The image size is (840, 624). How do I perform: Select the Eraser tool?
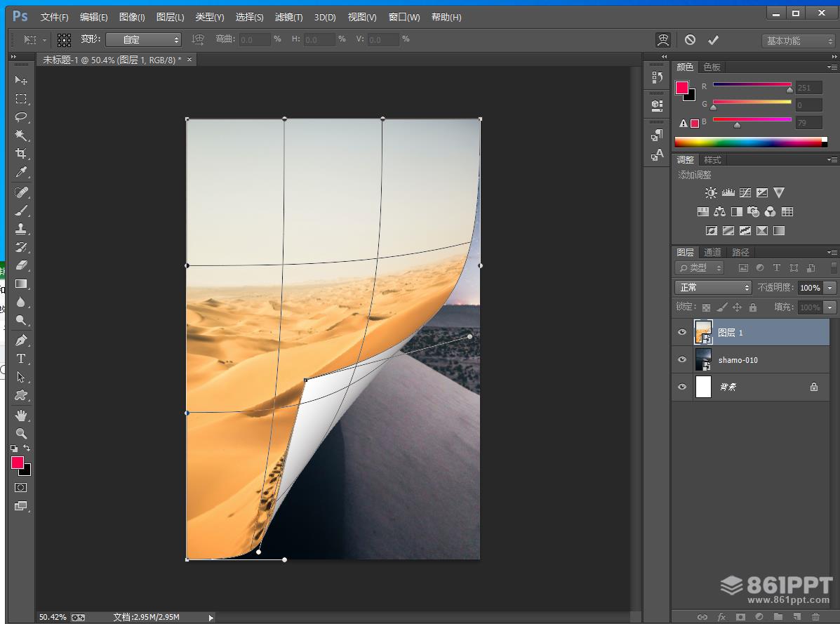21,265
